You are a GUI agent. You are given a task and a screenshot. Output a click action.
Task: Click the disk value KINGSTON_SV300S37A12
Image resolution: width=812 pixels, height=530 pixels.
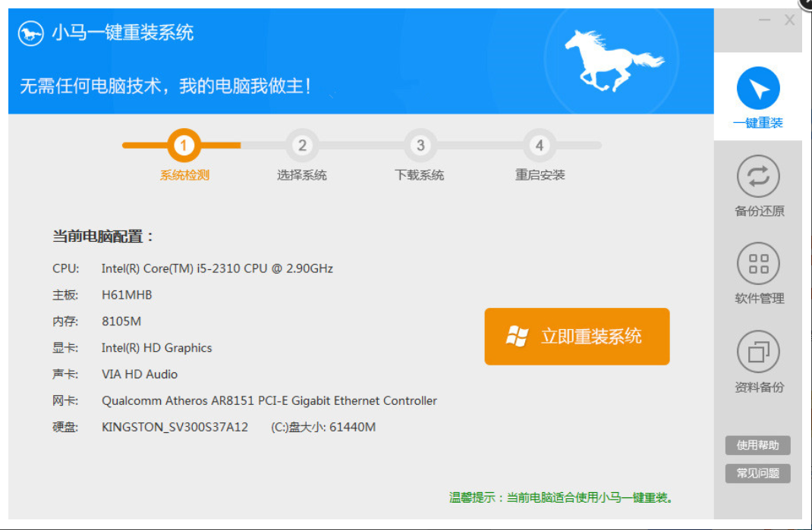175,427
